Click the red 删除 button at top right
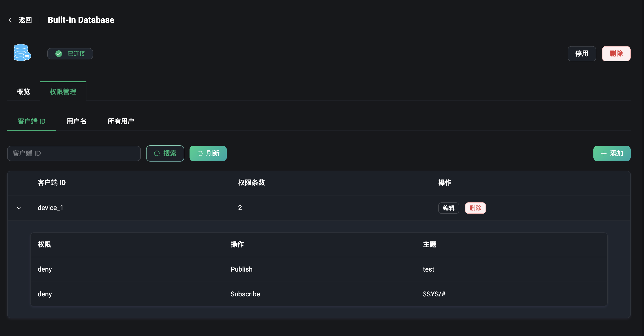 [x=616, y=54]
